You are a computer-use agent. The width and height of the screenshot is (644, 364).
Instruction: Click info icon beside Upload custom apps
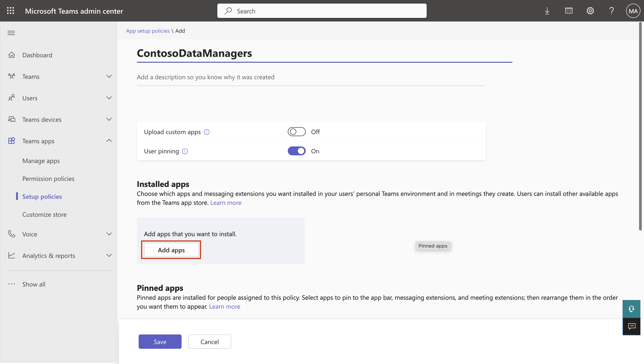206,132
